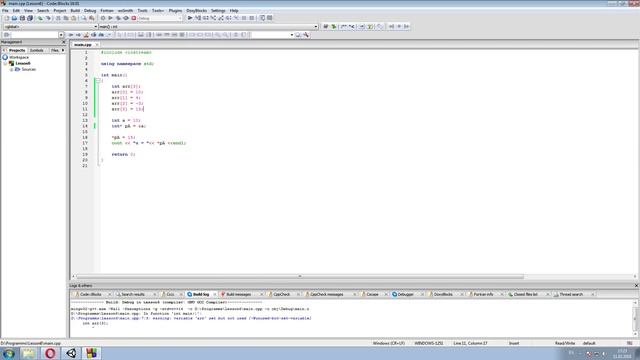Build the project (gear icon)
640x360 pixels.
[103, 18]
